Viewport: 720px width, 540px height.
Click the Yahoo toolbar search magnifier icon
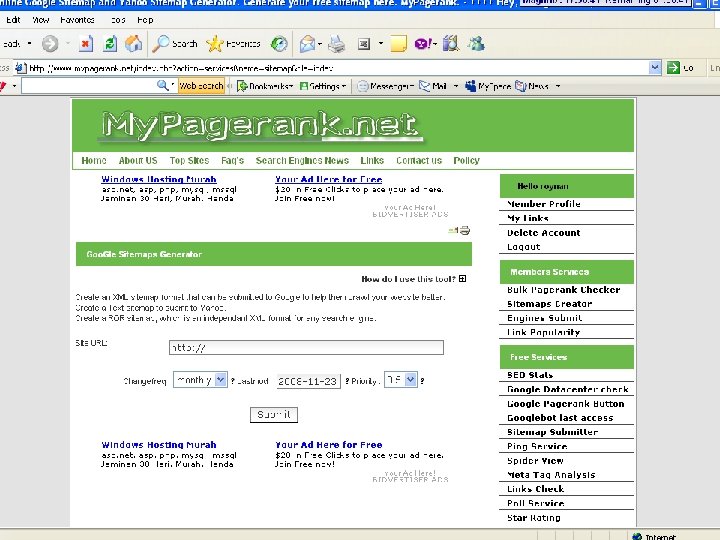pyautogui.click(x=162, y=85)
